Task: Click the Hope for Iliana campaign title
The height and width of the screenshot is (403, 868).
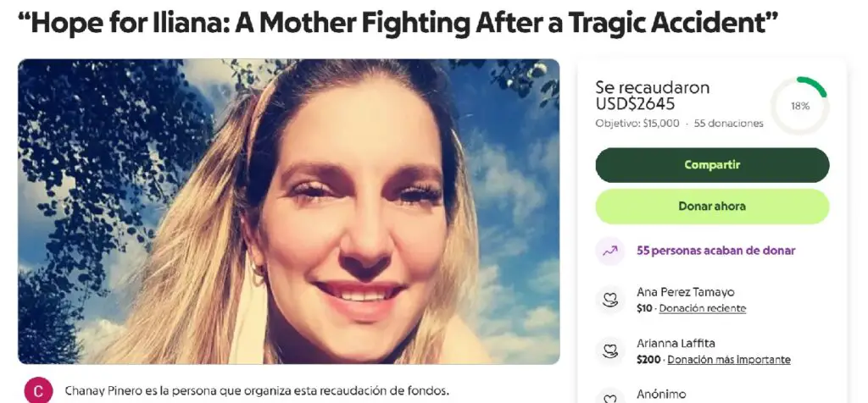Action: (398, 23)
